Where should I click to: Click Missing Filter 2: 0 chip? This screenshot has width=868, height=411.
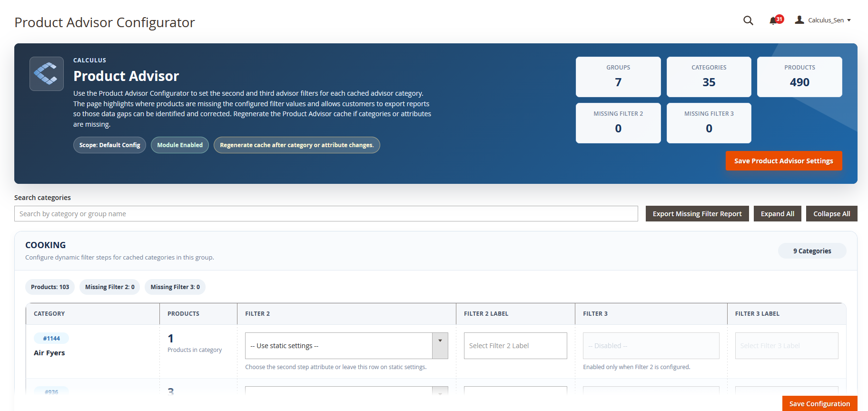110,287
